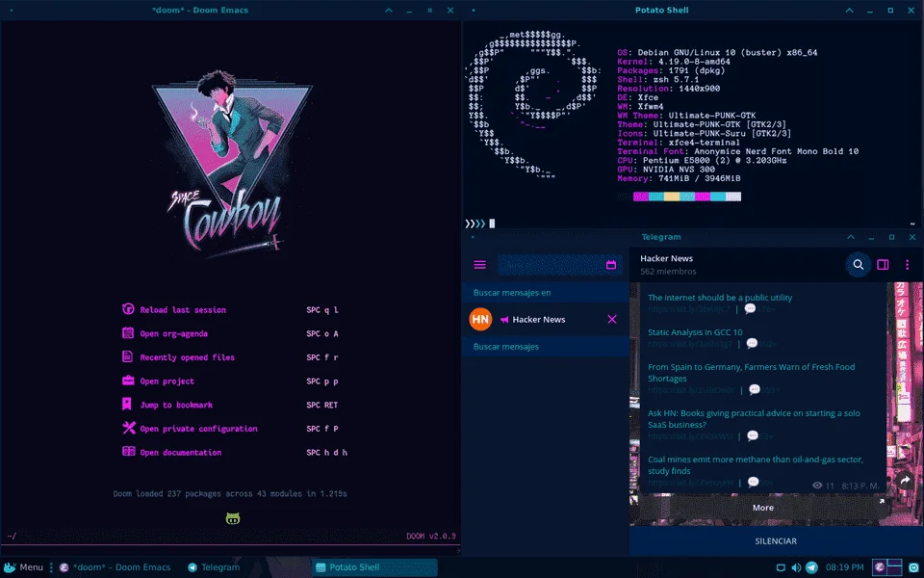Viewport: 924px width, 578px height.
Task: Click the clock showing 08:19 PM
Action: point(844,567)
